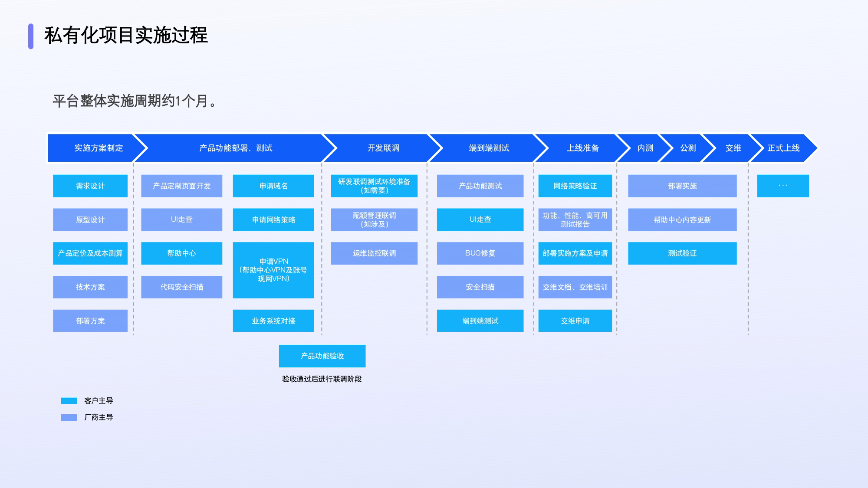Viewport: 868px width, 488px height.
Task: Click the 技术方案 box
Action: 90,287
